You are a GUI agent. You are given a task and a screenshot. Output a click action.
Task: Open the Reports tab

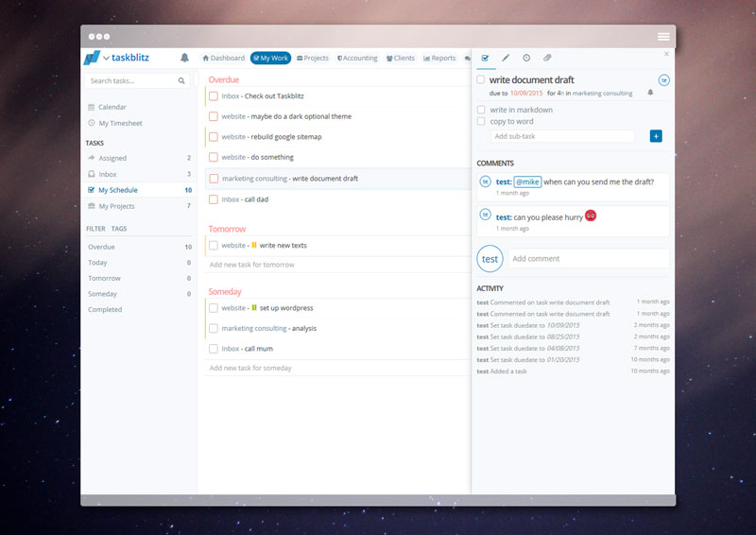(x=439, y=58)
